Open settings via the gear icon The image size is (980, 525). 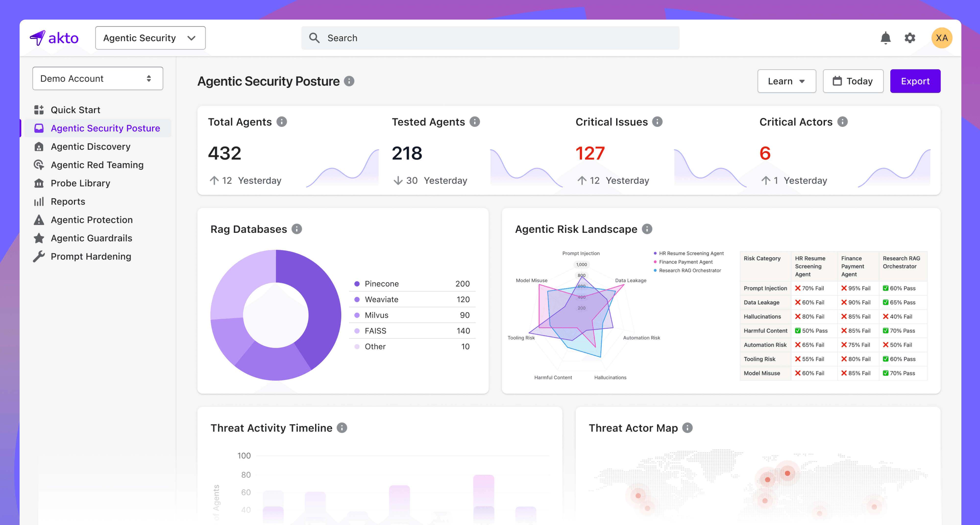pos(910,38)
